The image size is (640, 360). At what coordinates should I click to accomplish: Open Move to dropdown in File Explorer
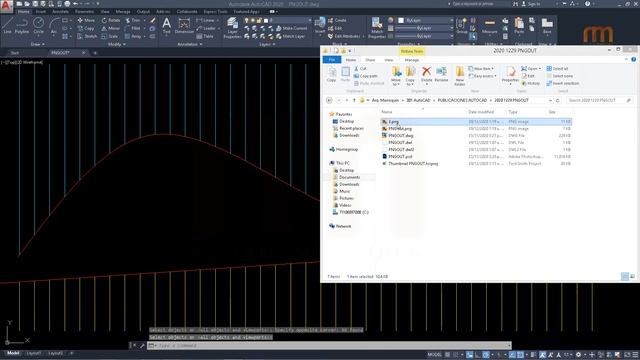(396, 76)
